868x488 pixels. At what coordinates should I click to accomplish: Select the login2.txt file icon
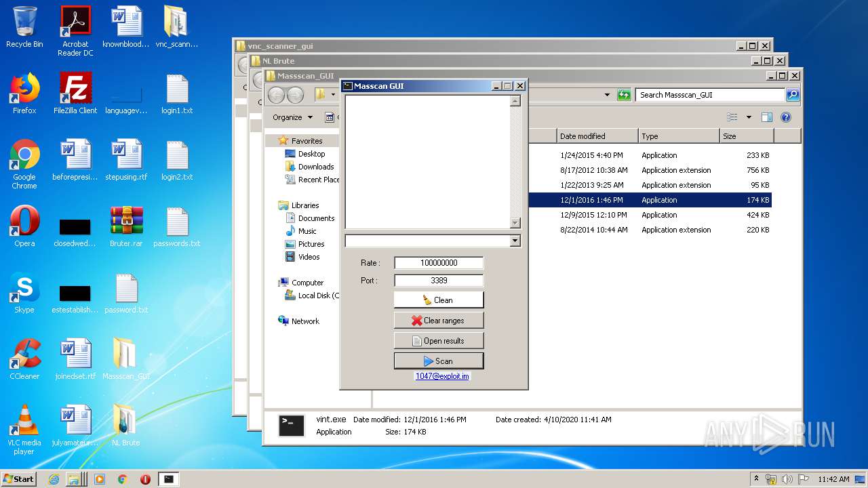tap(177, 161)
